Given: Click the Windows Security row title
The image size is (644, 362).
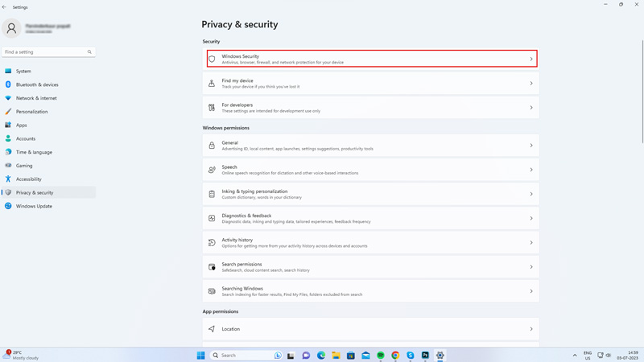Looking at the screenshot, I should [240, 56].
